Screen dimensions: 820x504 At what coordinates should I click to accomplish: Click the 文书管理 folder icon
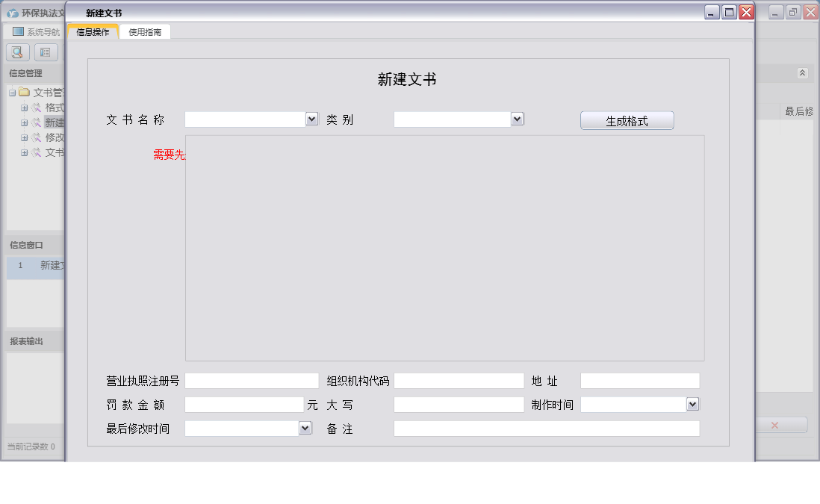[x=24, y=92]
